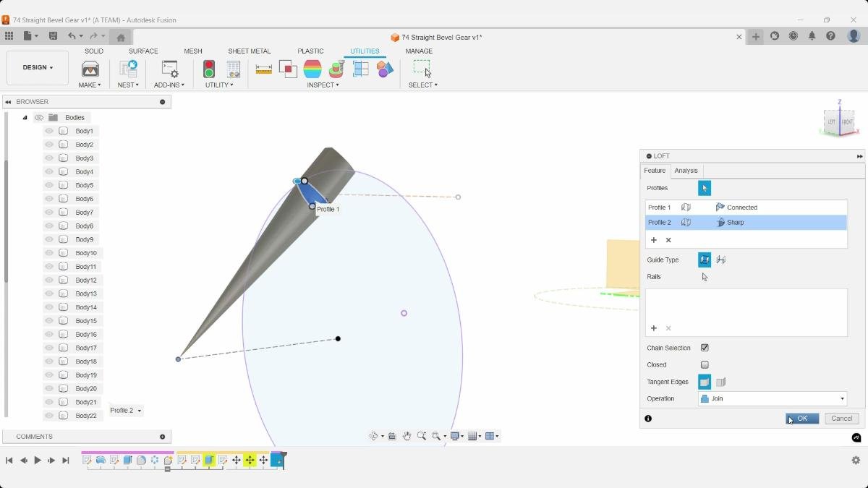Cancel the Loft dialog
Viewport: 868px width, 488px height.
842,419
